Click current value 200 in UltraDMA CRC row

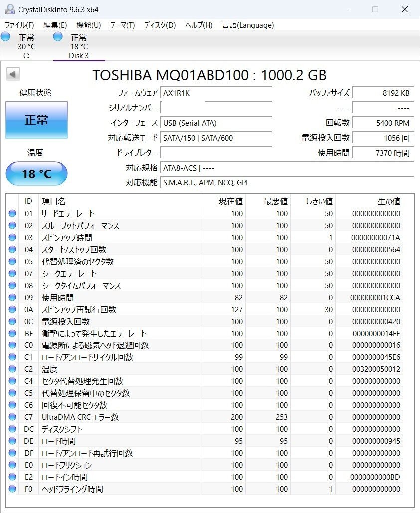point(237,417)
